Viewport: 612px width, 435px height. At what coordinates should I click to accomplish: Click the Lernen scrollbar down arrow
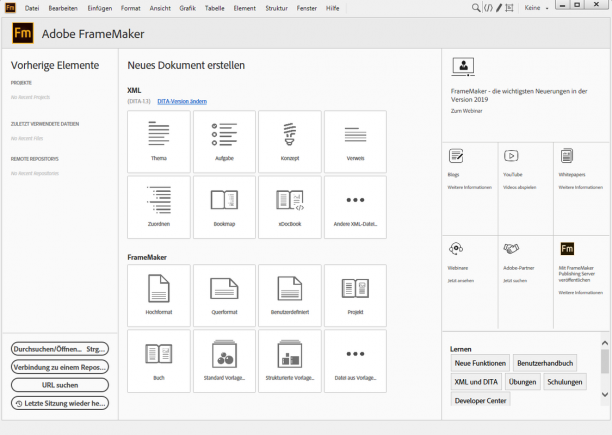point(605,394)
